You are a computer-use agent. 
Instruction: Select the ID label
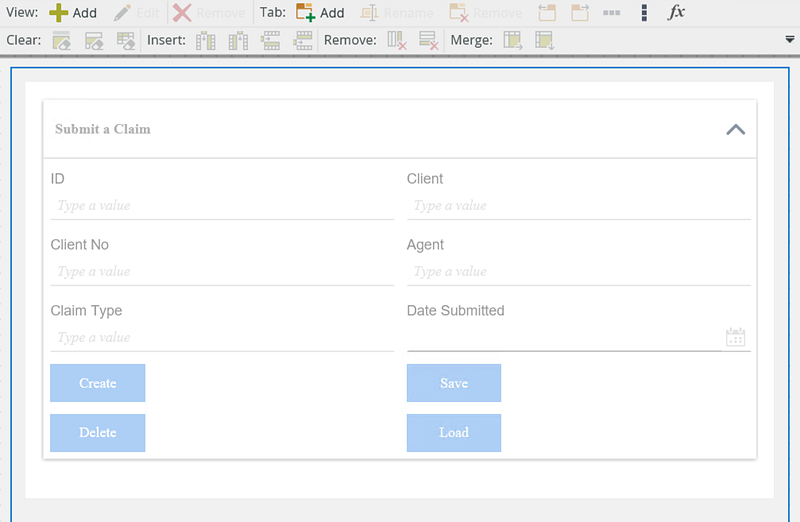click(58, 179)
